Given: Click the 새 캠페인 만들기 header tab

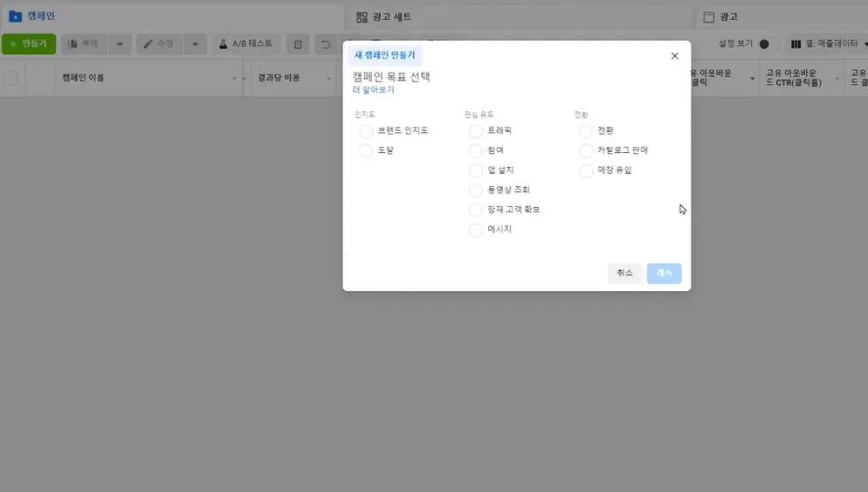Looking at the screenshot, I should point(385,55).
